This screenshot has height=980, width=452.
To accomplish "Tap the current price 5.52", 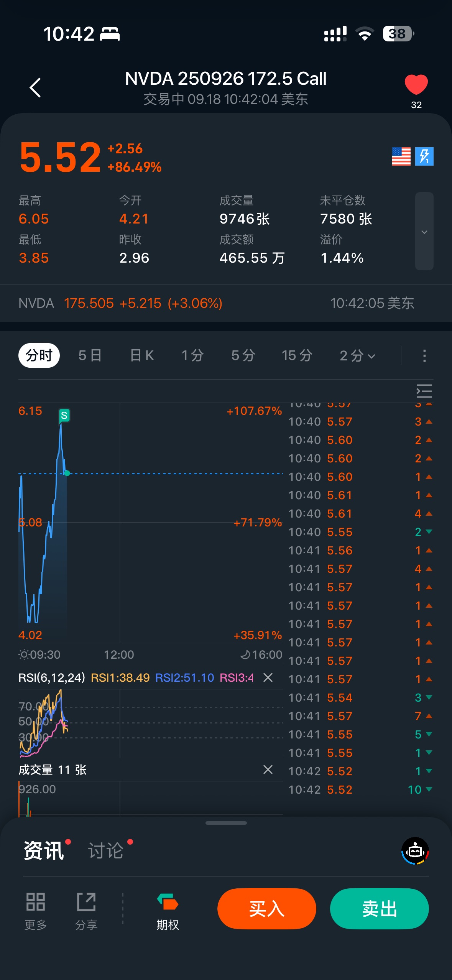I will point(60,157).
